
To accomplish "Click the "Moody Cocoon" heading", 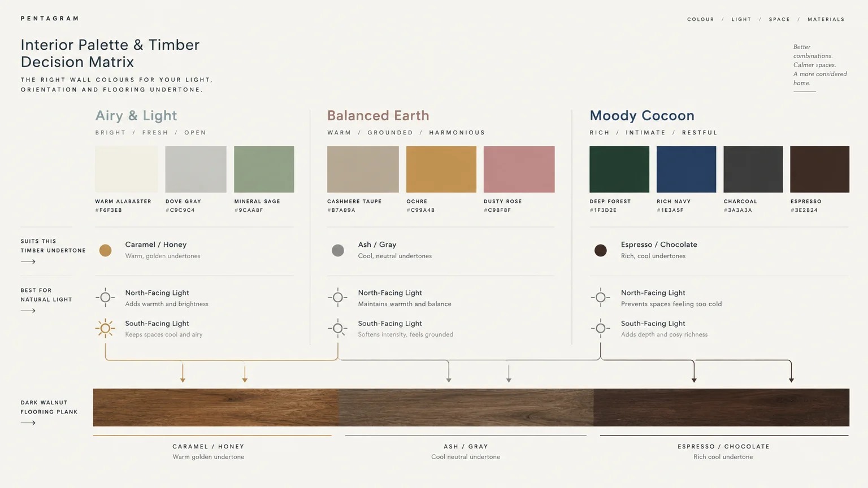I will tap(642, 116).
